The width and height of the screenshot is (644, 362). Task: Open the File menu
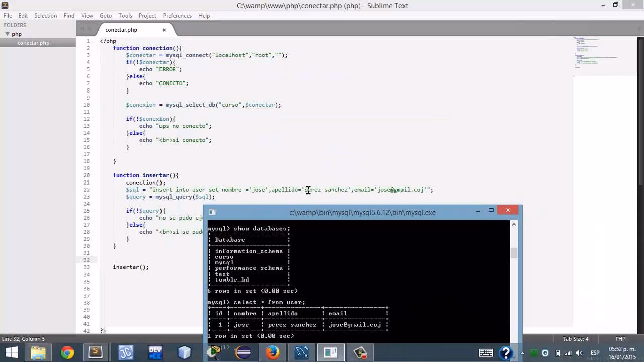click(x=8, y=16)
